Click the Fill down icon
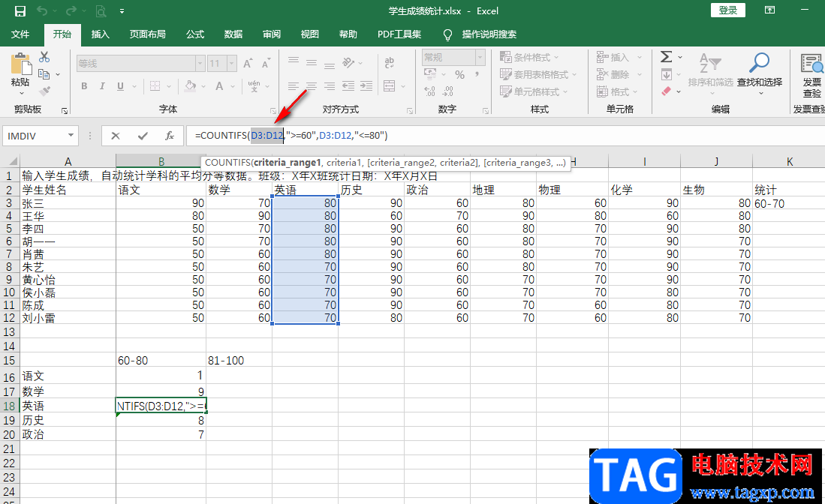The image size is (825, 504). tap(666, 74)
